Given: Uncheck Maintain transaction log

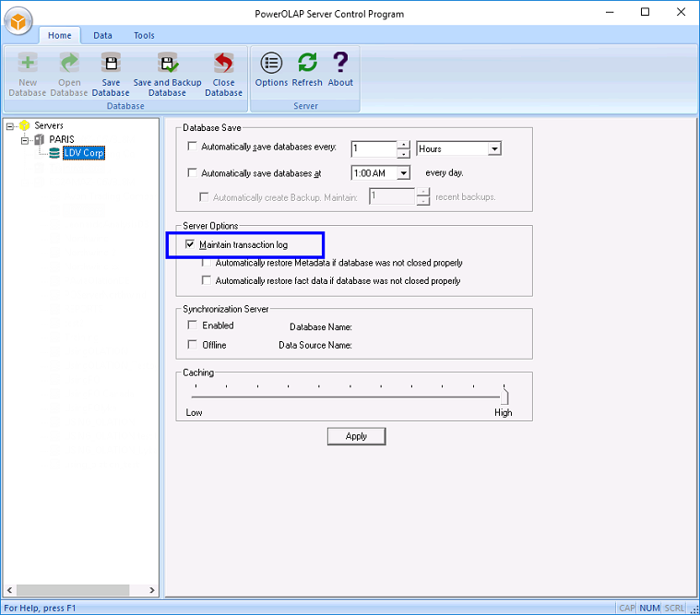Looking at the screenshot, I should coord(191,245).
